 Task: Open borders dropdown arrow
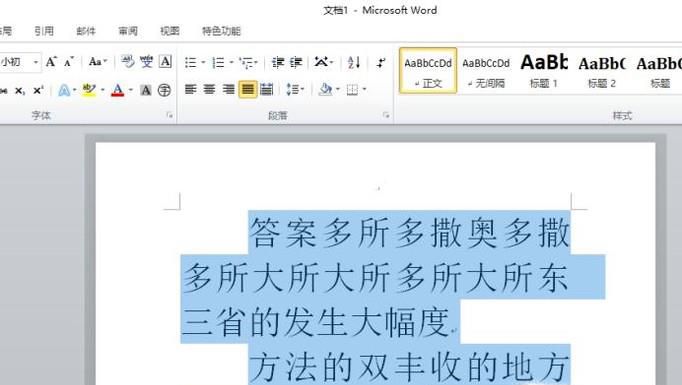pos(364,90)
